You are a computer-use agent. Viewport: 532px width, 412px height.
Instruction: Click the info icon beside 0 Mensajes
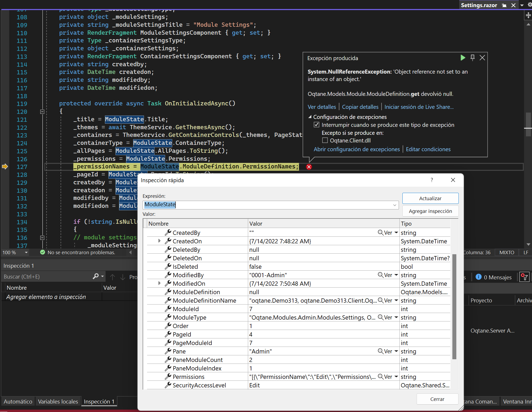pyautogui.click(x=479, y=277)
